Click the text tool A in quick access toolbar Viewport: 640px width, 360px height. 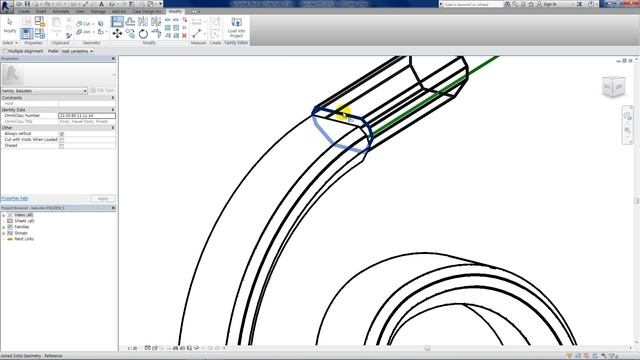coord(102,4)
